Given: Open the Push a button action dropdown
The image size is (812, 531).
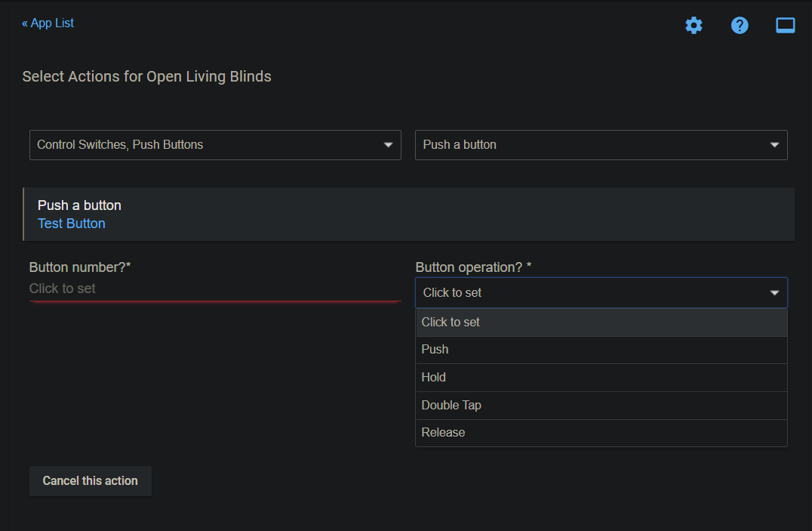Looking at the screenshot, I should 601,144.
